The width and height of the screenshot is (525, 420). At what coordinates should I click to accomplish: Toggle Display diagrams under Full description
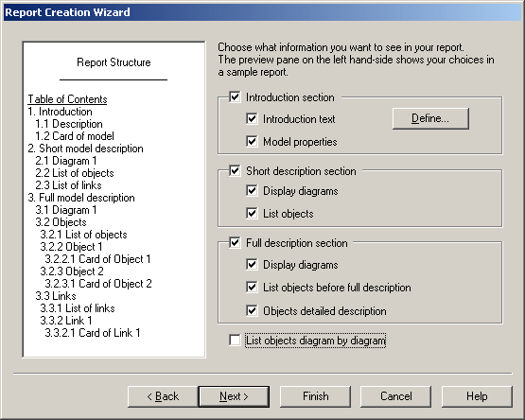point(252,264)
